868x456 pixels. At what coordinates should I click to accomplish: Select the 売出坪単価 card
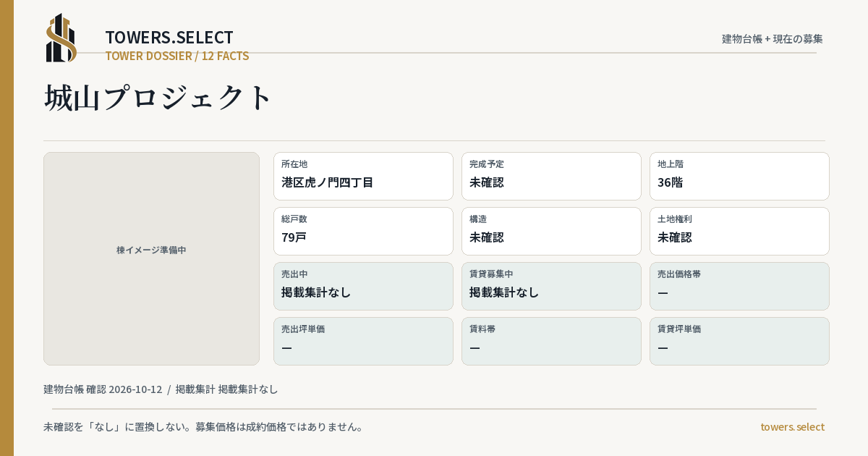tap(363, 341)
